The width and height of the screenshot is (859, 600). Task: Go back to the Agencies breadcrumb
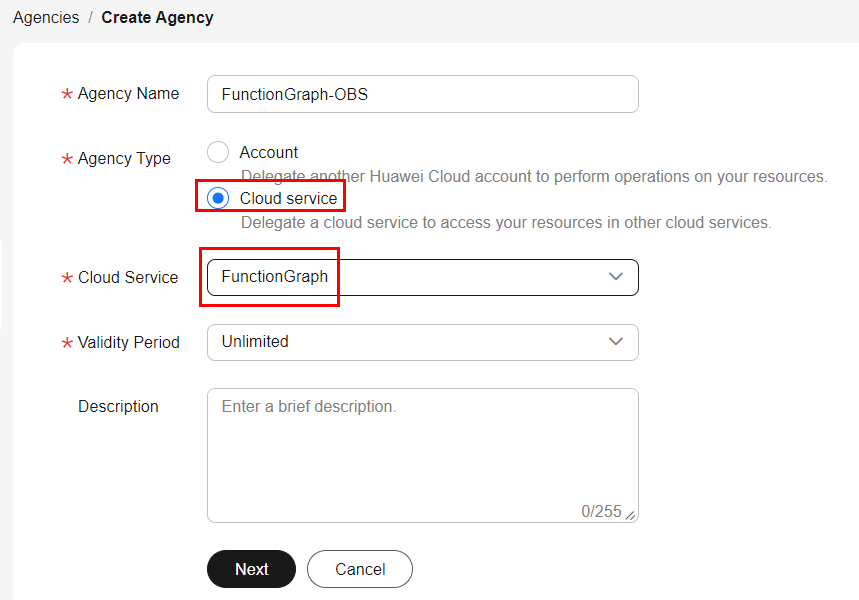point(46,18)
